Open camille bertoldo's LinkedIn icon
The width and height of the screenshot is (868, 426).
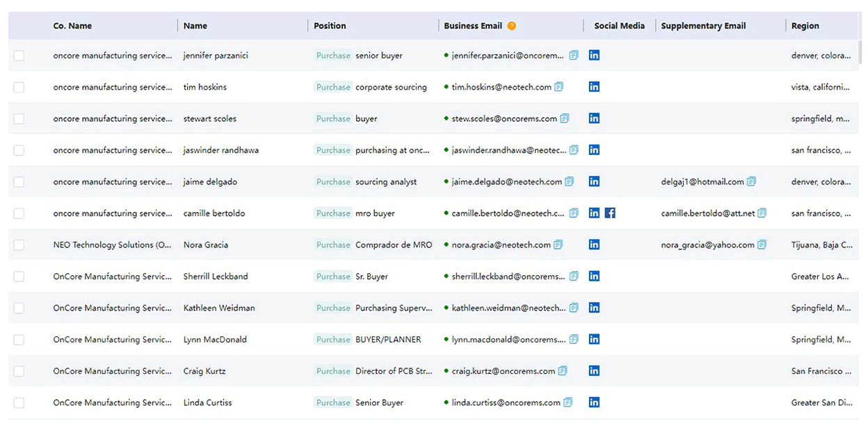(594, 213)
